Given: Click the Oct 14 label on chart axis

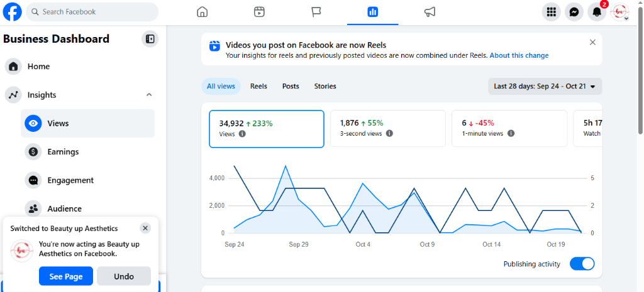Looking at the screenshot, I should point(492,244).
